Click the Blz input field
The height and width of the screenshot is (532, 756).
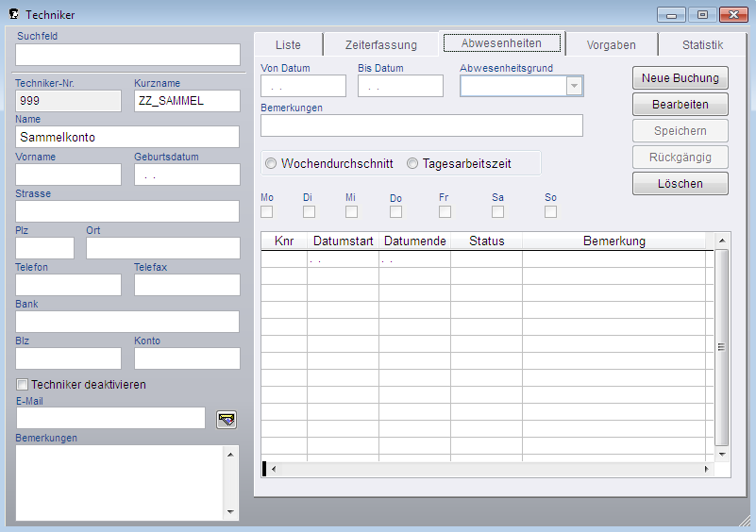[x=68, y=358]
